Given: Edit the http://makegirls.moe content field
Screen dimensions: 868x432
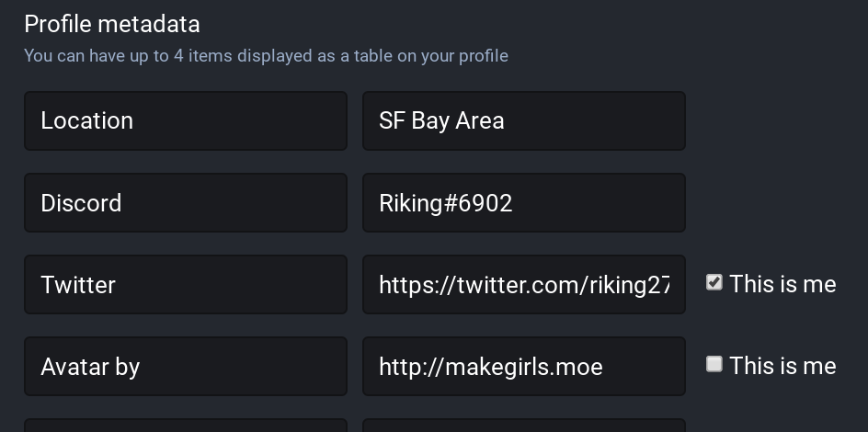Looking at the screenshot, I should point(524,366).
